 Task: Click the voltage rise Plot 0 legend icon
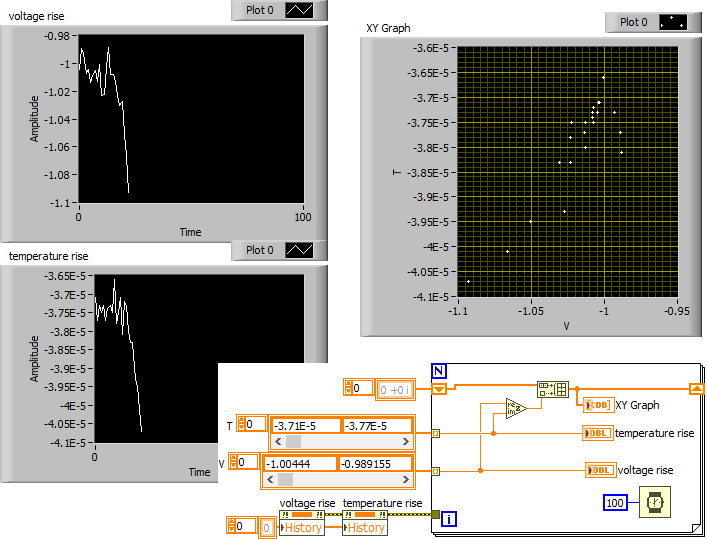[299, 10]
